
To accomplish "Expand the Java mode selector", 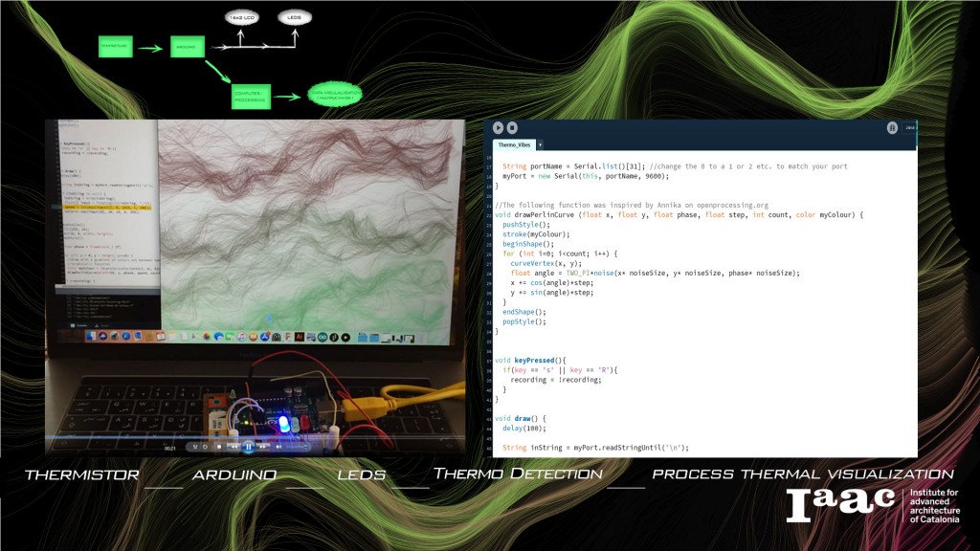I will 910,127.
